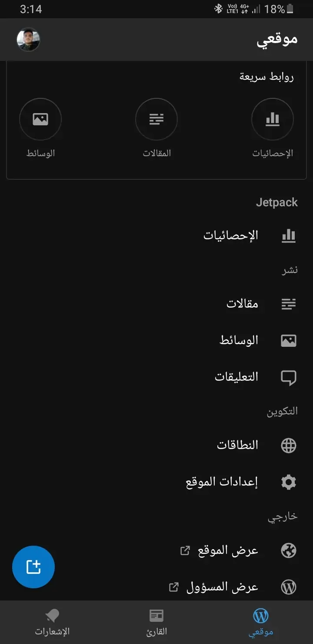Select الوسائط in the publish list
Screen dimensions: 313x644
click(239, 340)
